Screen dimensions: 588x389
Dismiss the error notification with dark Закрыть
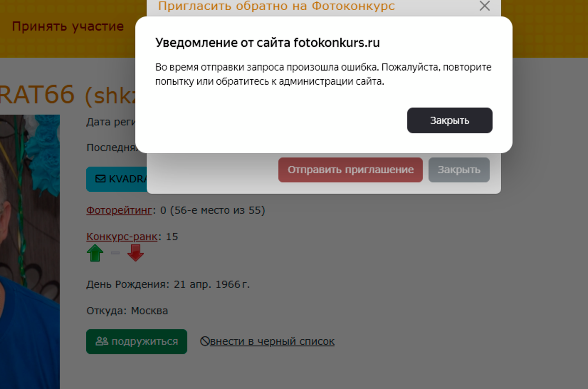coord(449,120)
